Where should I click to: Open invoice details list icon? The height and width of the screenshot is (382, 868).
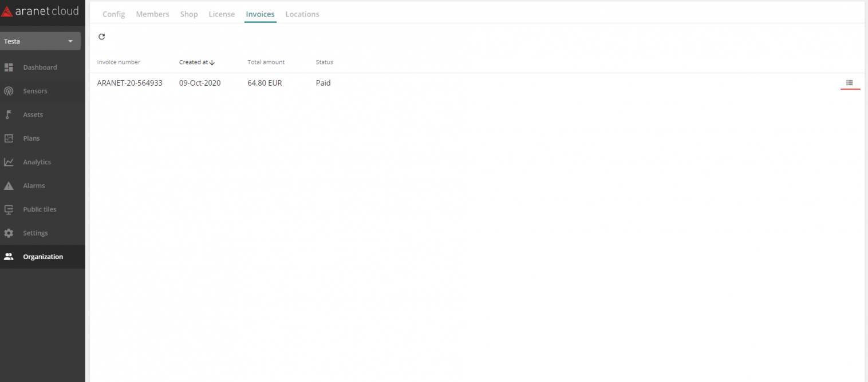point(850,83)
